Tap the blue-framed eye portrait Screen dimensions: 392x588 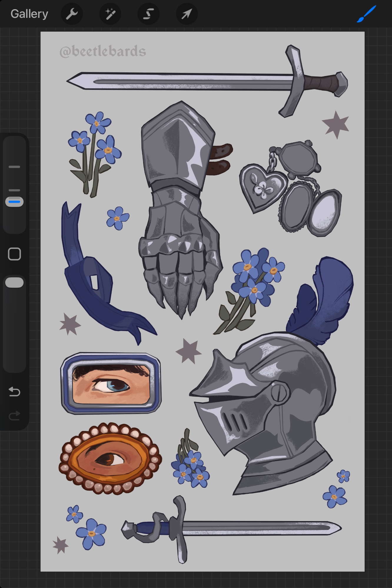pos(111,383)
